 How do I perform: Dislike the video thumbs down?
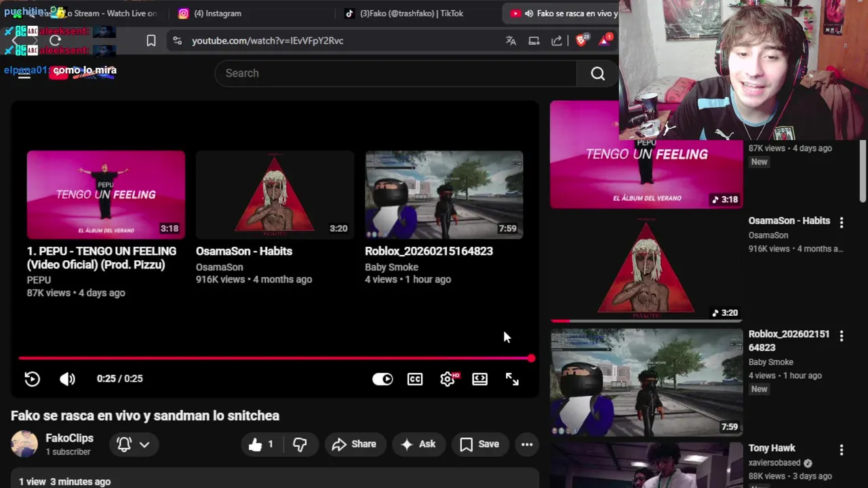click(x=300, y=445)
